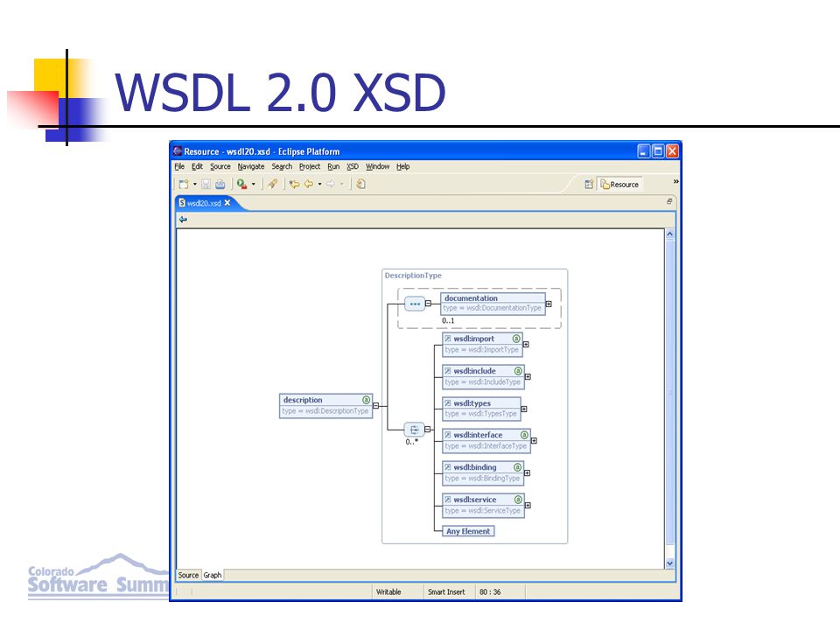This screenshot has height=630, width=840.
Task: Select the description element box
Action: (325, 405)
